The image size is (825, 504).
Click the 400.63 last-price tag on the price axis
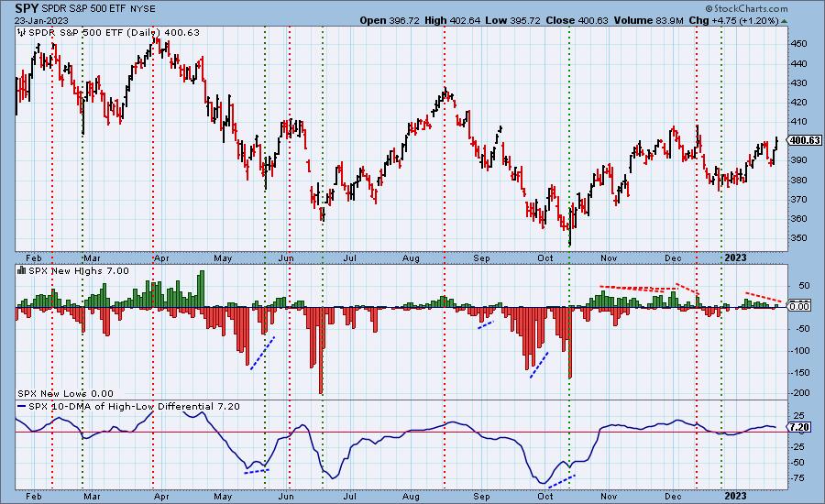[x=805, y=140]
